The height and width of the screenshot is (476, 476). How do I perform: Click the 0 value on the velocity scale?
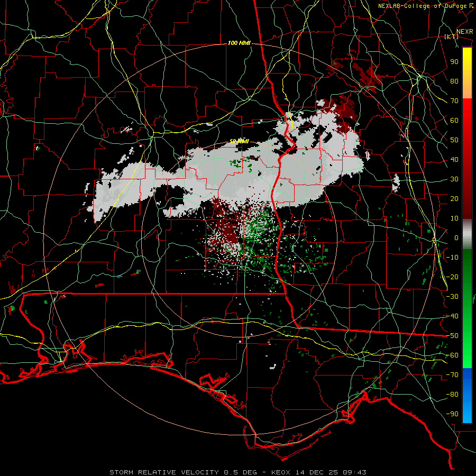coord(456,237)
